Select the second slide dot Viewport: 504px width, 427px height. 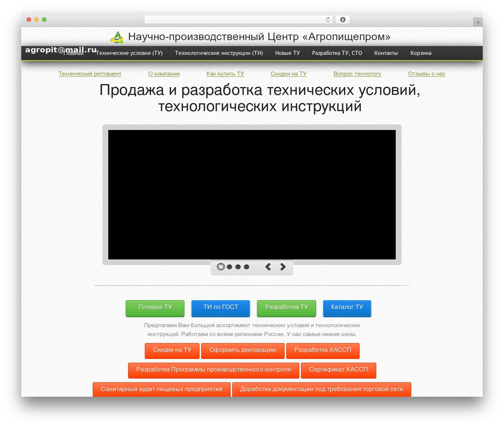230,267
